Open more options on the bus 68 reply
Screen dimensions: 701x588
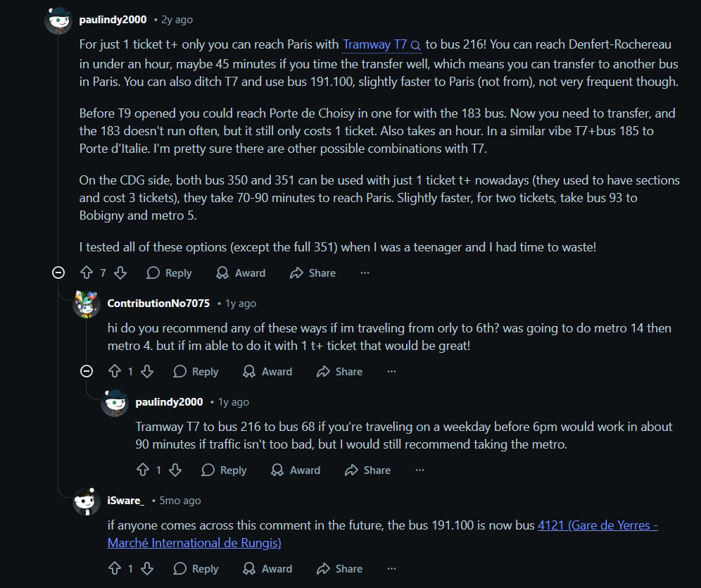[x=419, y=470]
